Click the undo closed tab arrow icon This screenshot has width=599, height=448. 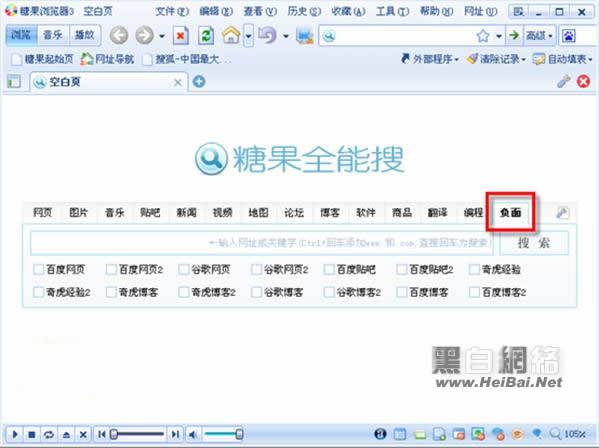tap(267, 35)
